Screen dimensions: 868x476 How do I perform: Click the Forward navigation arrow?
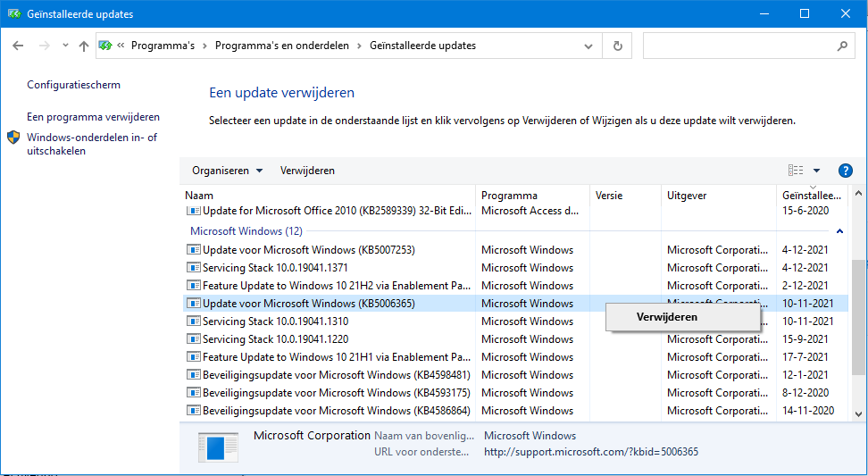(x=45, y=46)
